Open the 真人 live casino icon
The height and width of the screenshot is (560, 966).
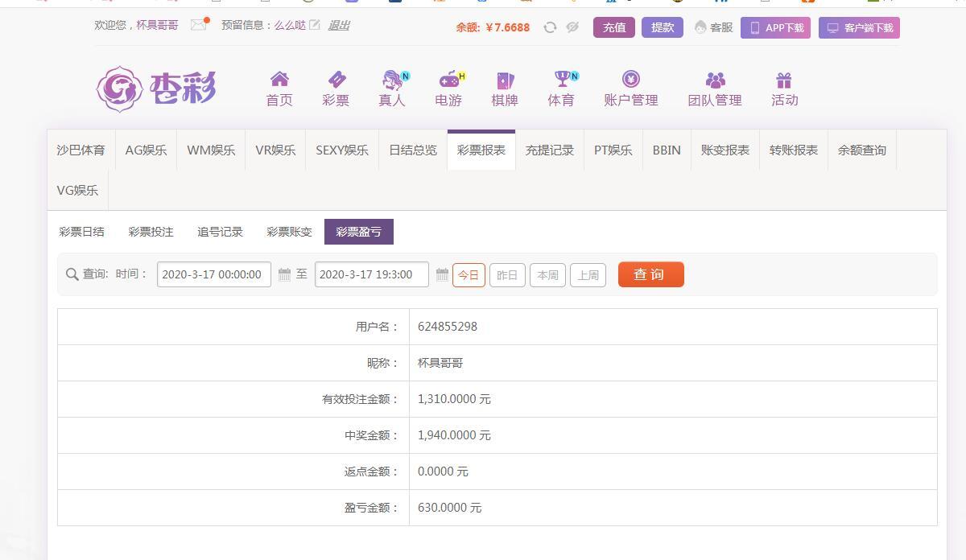click(x=393, y=80)
